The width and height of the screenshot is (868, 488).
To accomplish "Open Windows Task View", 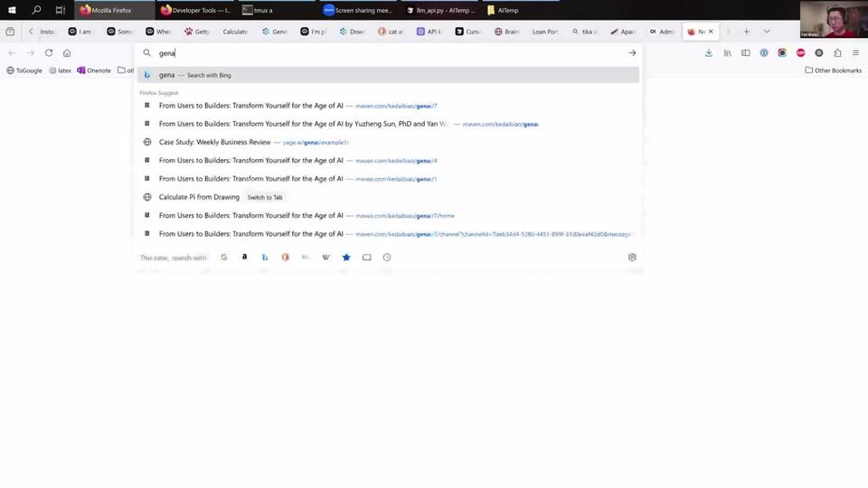I will [60, 10].
